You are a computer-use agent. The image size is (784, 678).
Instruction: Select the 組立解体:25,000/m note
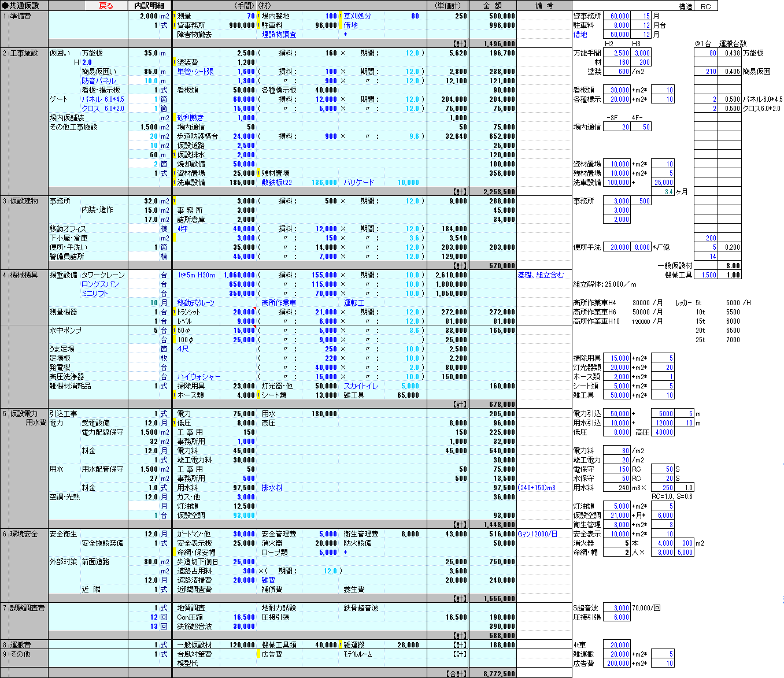(x=605, y=284)
